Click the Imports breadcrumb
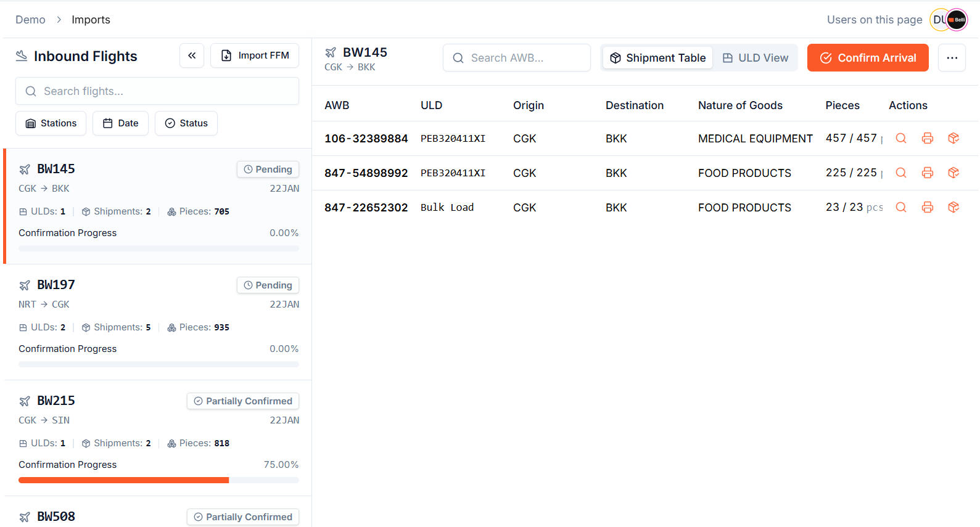980x527 pixels. pyautogui.click(x=91, y=20)
